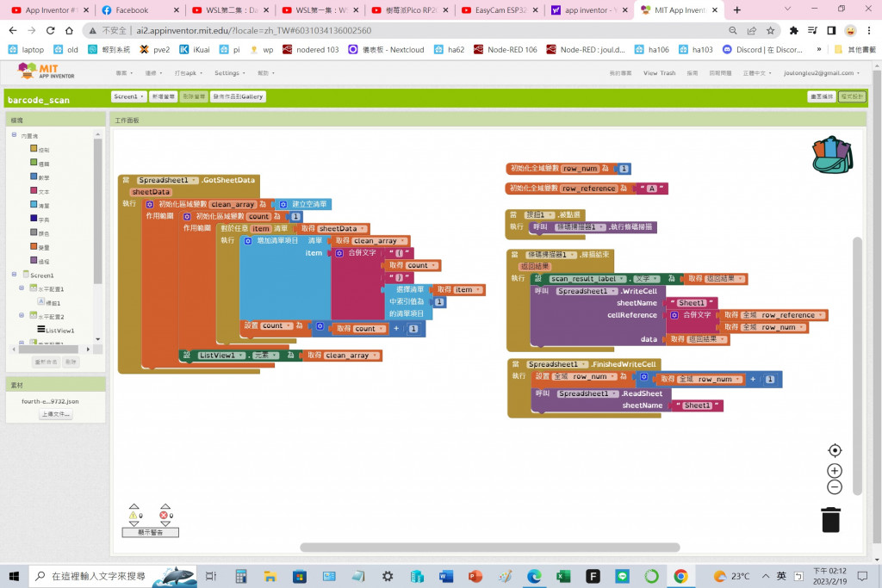Select the Logic blocks drawer (green swatch)
The height and width of the screenshot is (588, 882).
(x=34, y=163)
